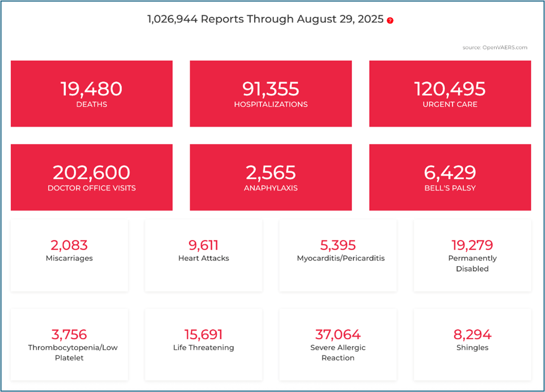Image resolution: width=545 pixels, height=392 pixels.
Task: Click the 1,026,944 Reports heading text
Action: point(265,19)
